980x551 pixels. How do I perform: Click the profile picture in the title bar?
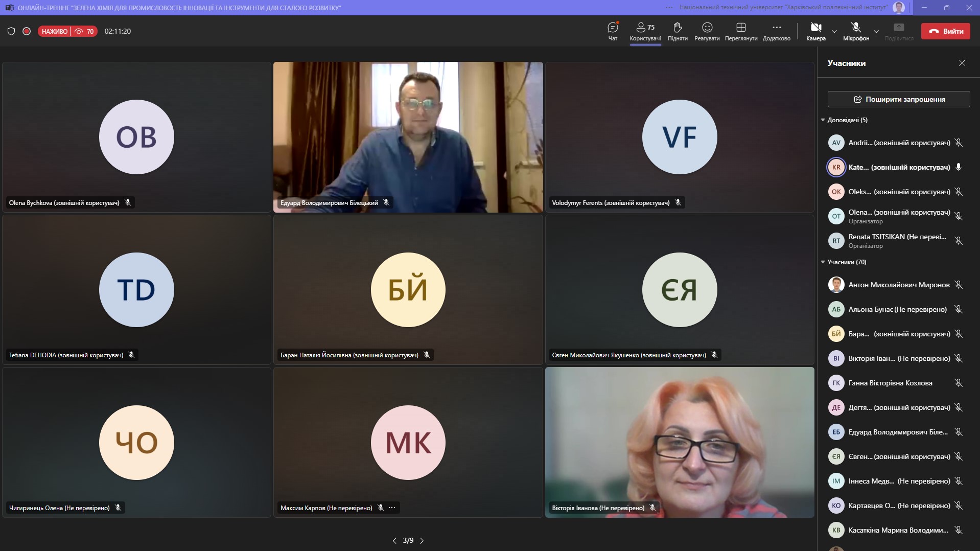tap(899, 8)
